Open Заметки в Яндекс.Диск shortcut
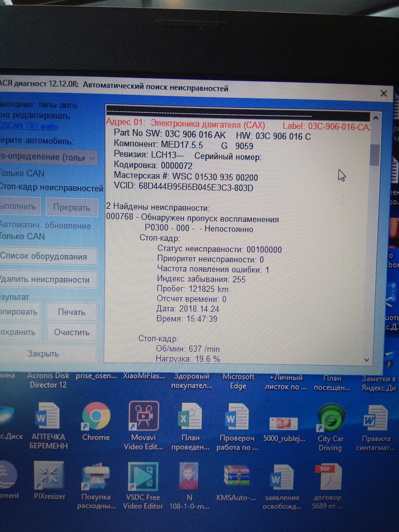399x532 pixels. click(x=378, y=383)
